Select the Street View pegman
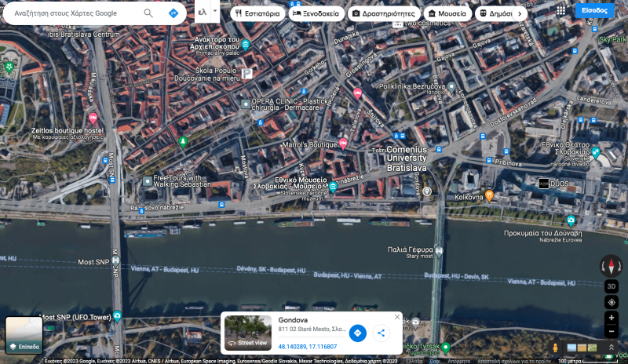The height and width of the screenshot is (364, 628). tap(556, 348)
